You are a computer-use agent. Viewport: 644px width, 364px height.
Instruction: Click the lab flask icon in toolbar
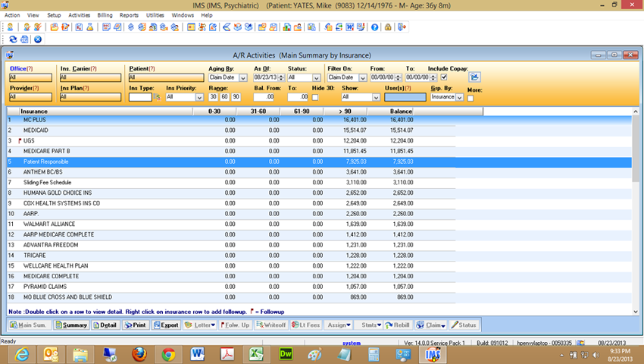point(90,27)
